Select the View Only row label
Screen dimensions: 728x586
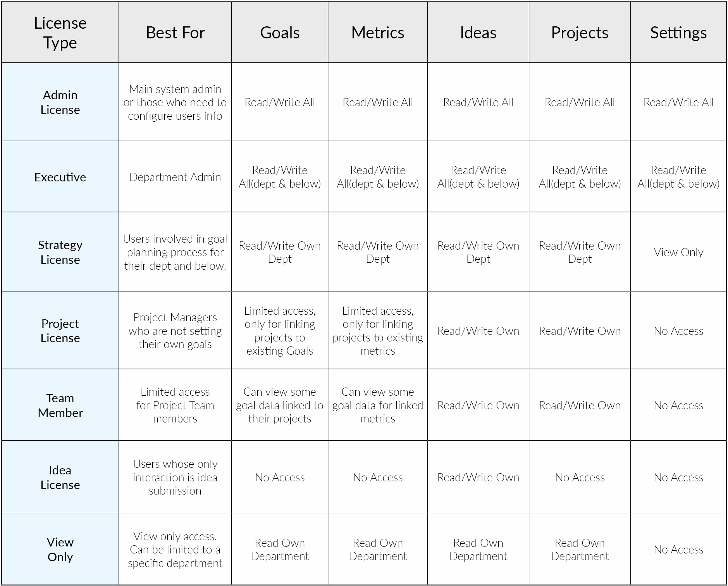tap(60, 549)
